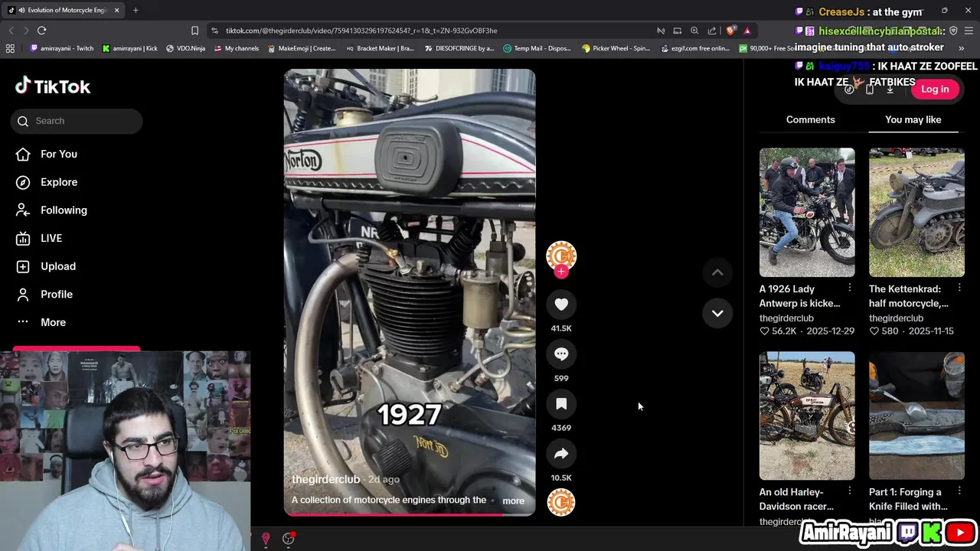The image size is (980, 551).
Task: Open the Bracket Maker bookmark
Action: tap(380, 48)
